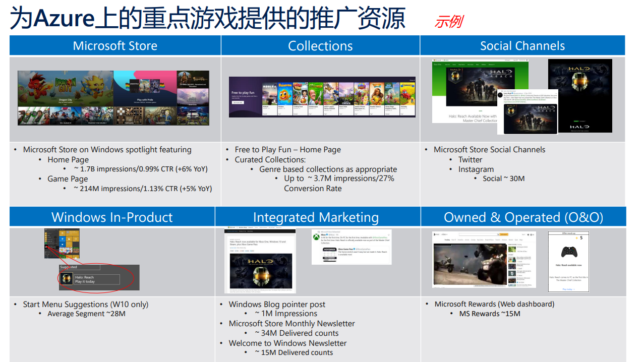The height and width of the screenshot is (362, 644).
Task: Click 'Free to Play Fun – Home Page' bullet
Action: (x=288, y=149)
